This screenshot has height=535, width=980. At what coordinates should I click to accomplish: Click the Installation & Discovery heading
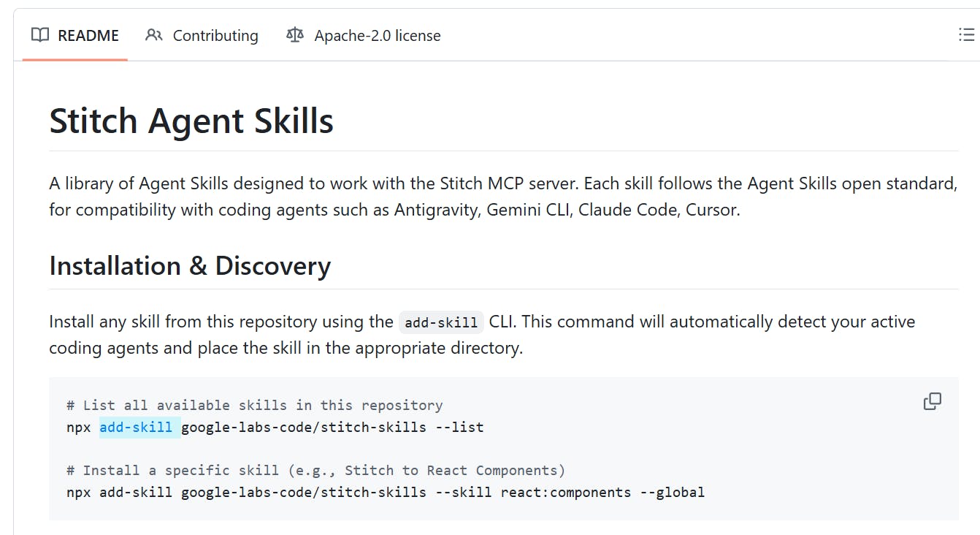[190, 266]
